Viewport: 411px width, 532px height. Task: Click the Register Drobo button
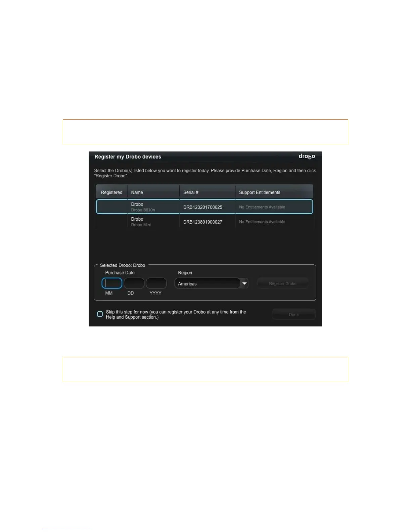pyautogui.click(x=283, y=283)
